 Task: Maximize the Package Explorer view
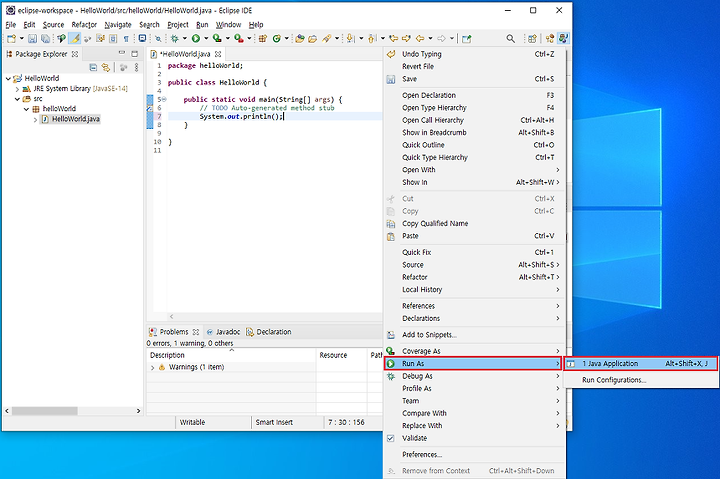pos(135,54)
